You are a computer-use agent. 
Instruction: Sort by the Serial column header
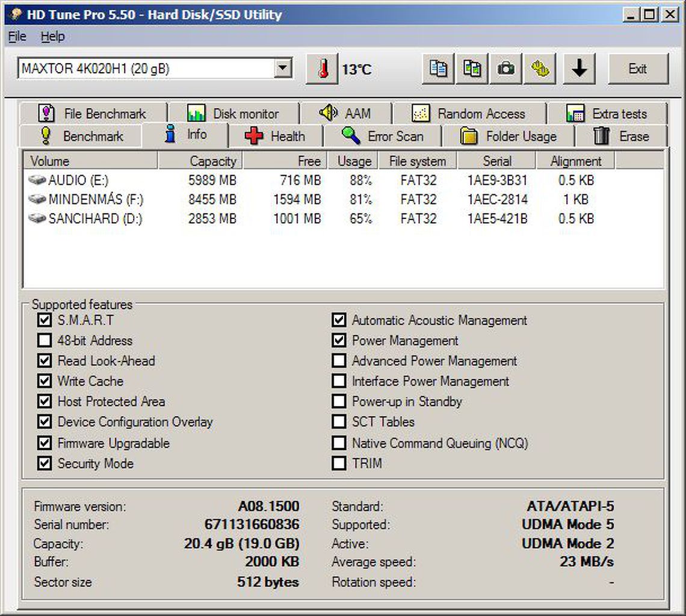click(496, 161)
